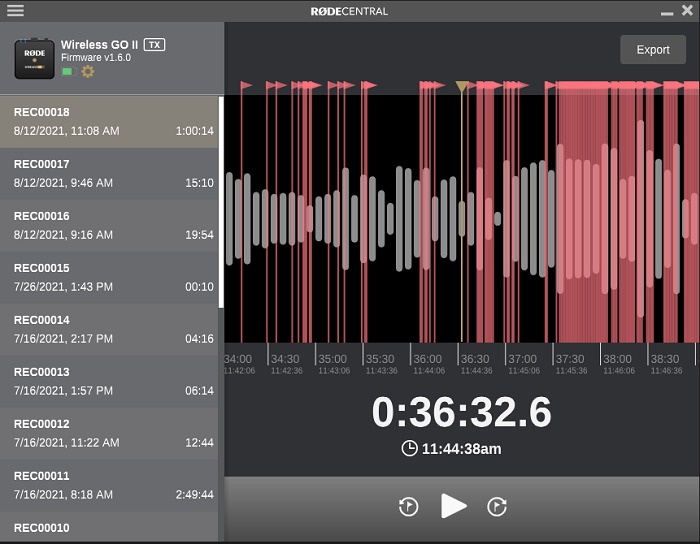The height and width of the screenshot is (544, 700).
Task: Click the first red flag marker
Action: pos(246,86)
